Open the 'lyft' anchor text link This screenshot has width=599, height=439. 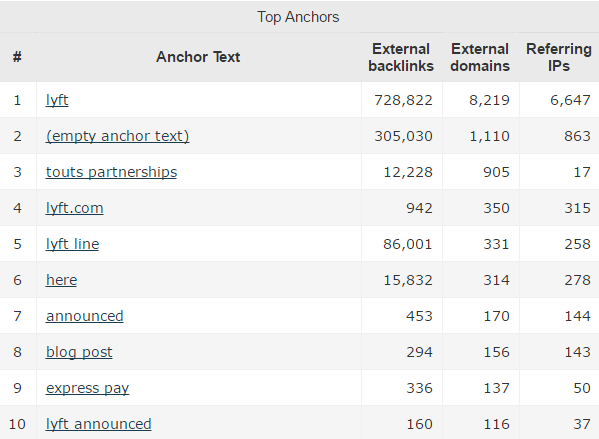pyautogui.click(x=57, y=100)
